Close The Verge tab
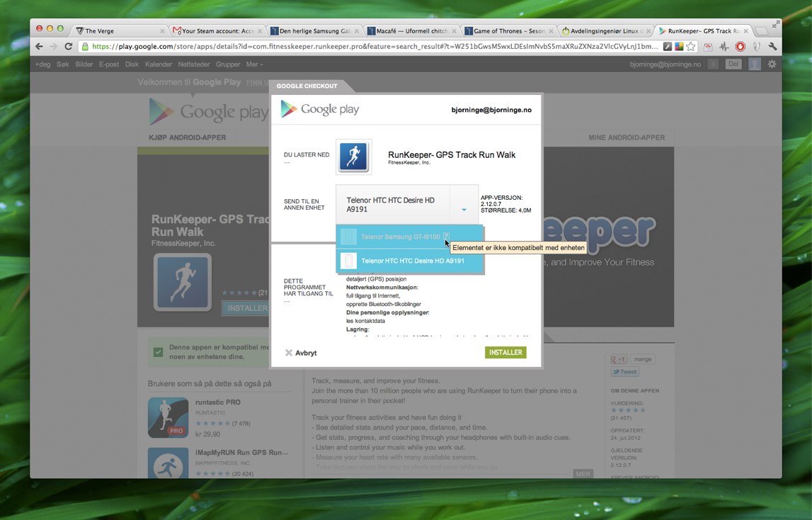Screen dimensions: 812x520 [162, 31]
